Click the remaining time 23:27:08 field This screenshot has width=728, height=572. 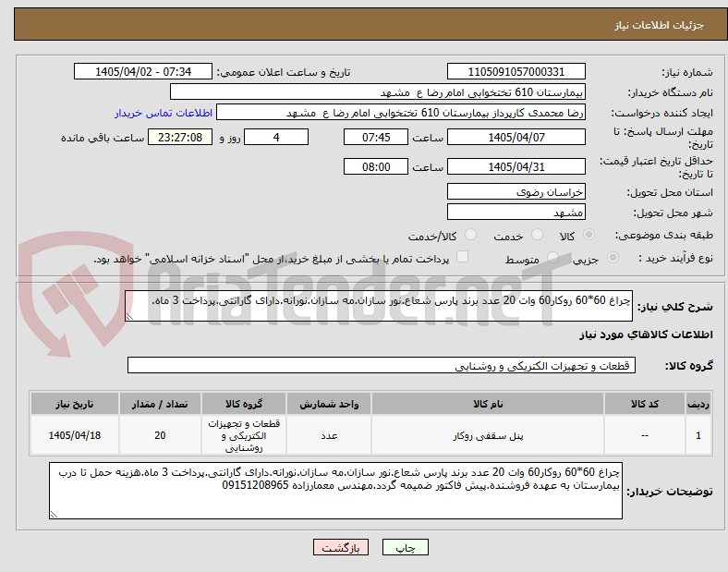click(180, 138)
